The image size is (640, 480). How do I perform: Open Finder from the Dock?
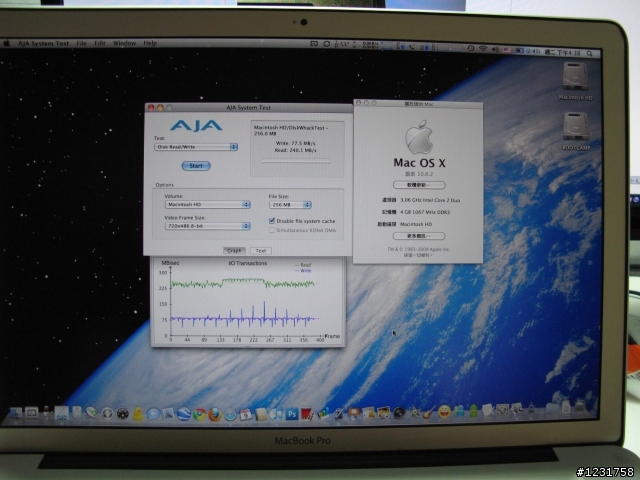(16, 413)
